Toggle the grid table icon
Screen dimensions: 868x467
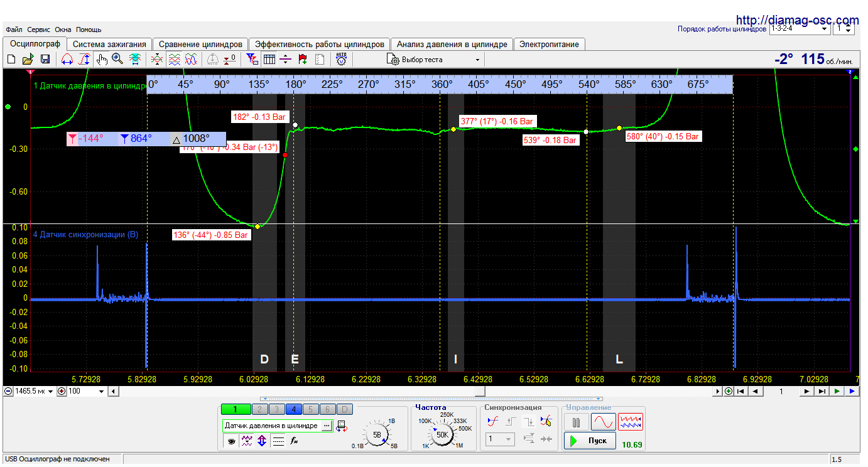point(269,60)
